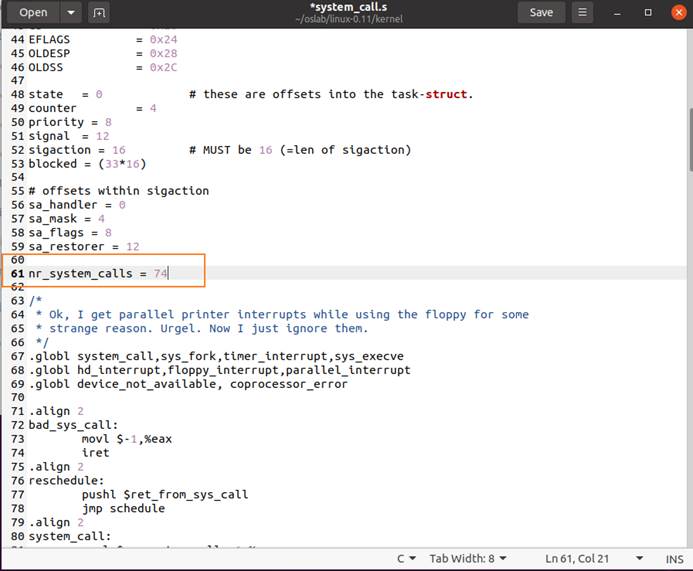This screenshot has height=571, width=693.
Task: Click line number 48 in the gutter
Action: point(17,94)
